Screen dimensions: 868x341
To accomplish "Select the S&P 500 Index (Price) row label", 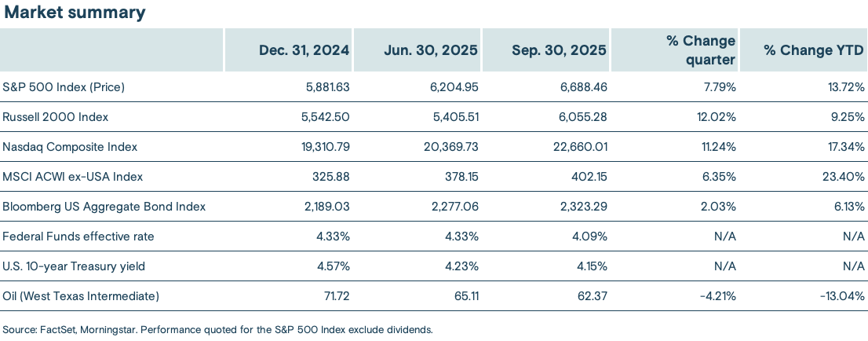I will click(64, 86).
